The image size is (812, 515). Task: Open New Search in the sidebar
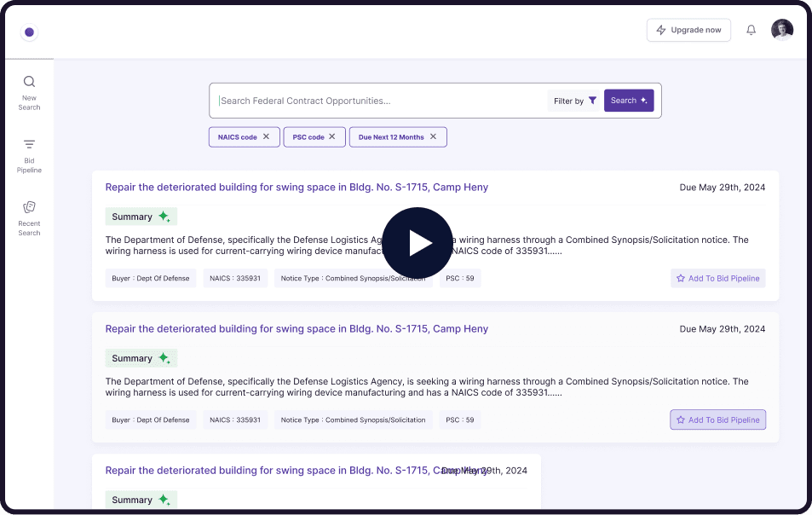click(29, 92)
